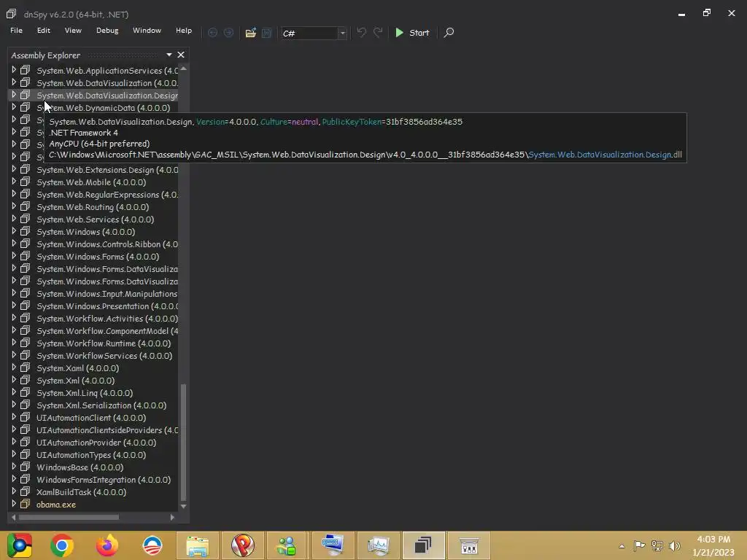Click the Start debugging button

tap(412, 32)
